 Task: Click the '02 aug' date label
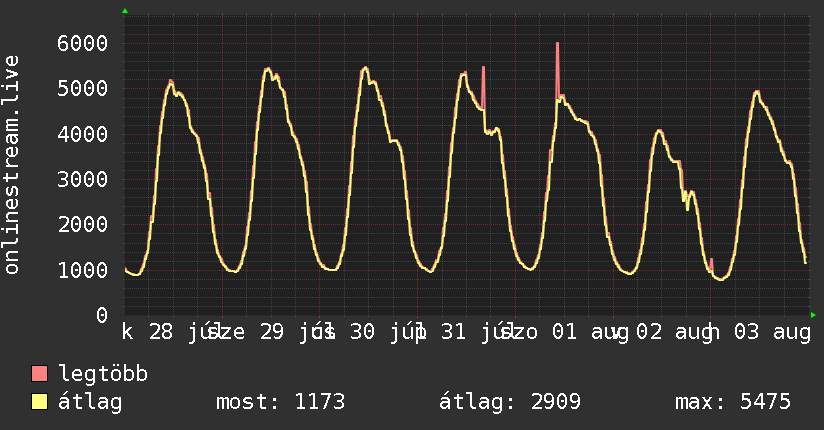[x=675, y=332]
